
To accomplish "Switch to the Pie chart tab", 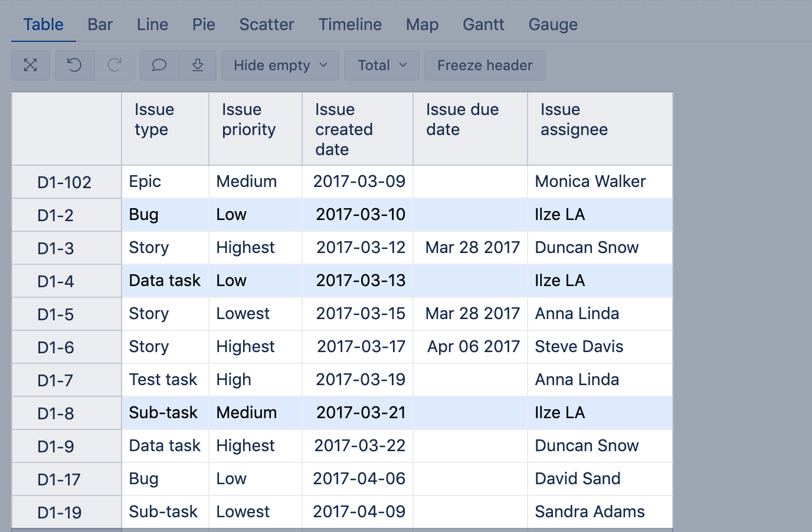I will point(204,25).
